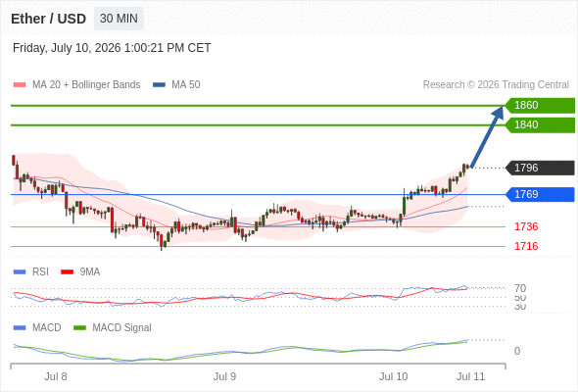This screenshot has width=578, height=392.
Task: Click the 1736 red support level
Action: click(x=526, y=226)
